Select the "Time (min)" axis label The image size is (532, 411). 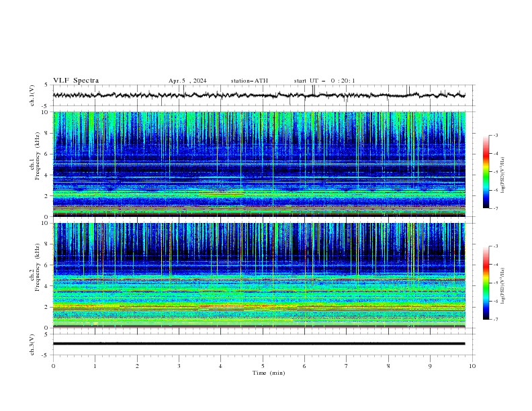(x=269, y=373)
